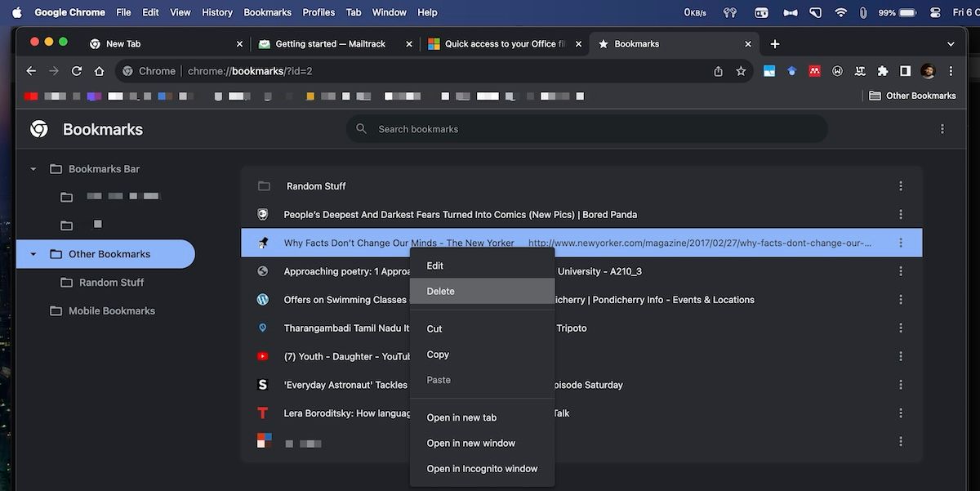Click the circular W extension icon

pyautogui.click(x=837, y=71)
